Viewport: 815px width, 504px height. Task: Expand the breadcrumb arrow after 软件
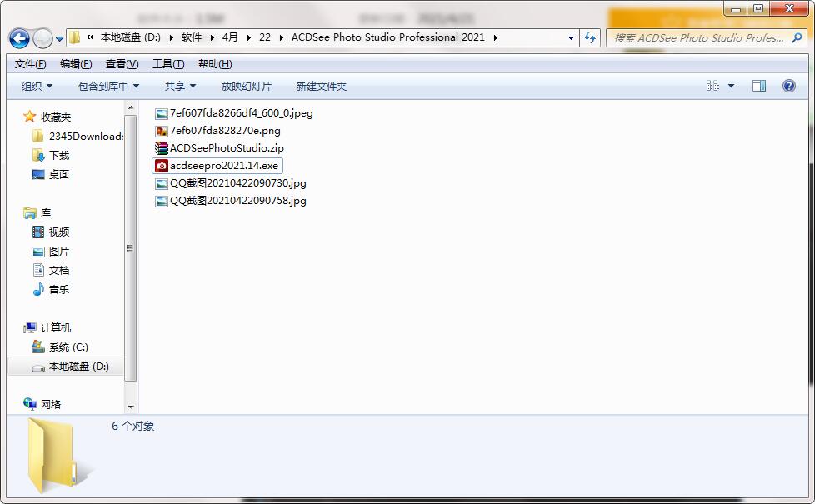click(212, 37)
